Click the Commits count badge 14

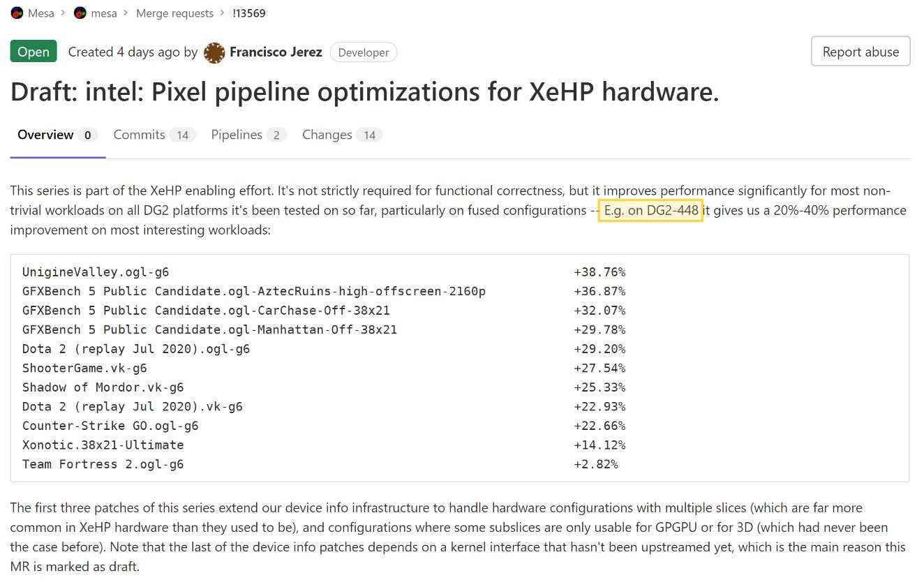(183, 135)
